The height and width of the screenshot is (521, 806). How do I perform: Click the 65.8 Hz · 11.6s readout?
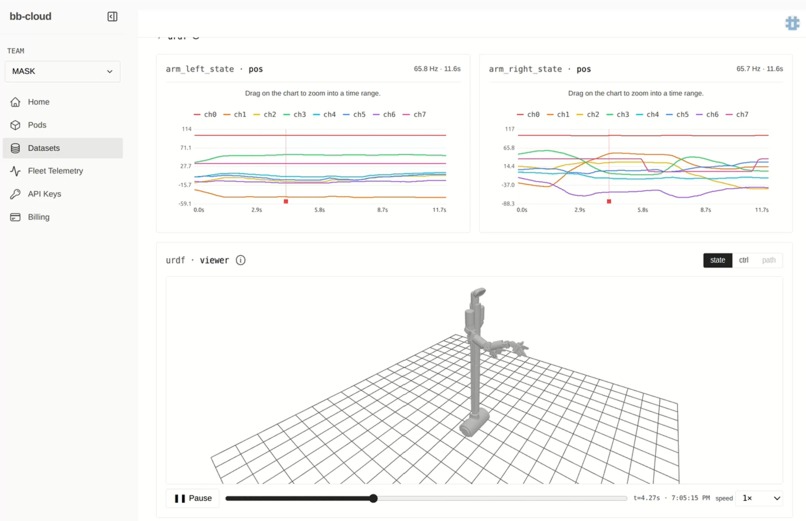[437, 68]
